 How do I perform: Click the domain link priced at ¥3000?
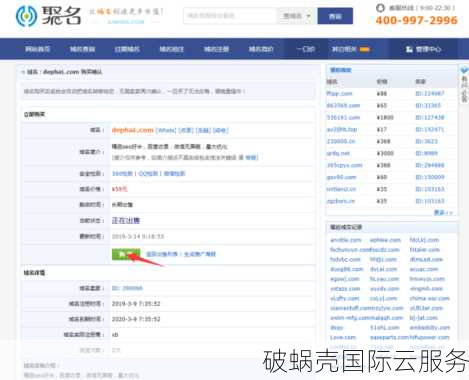click(338, 154)
